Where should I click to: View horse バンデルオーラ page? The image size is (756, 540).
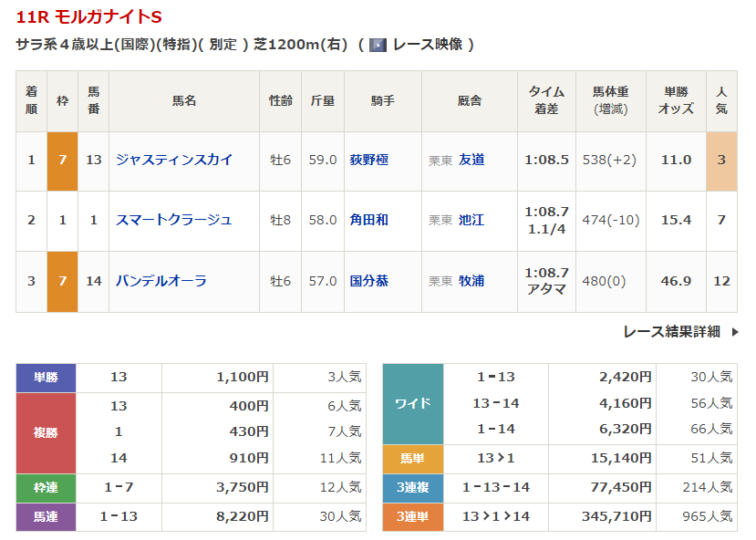[x=161, y=281]
